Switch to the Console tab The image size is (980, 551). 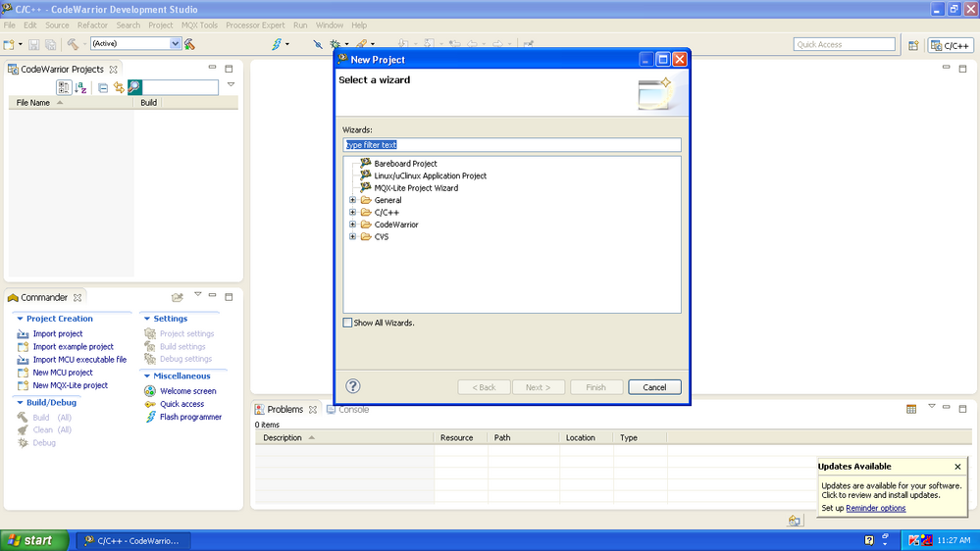point(347,410)
